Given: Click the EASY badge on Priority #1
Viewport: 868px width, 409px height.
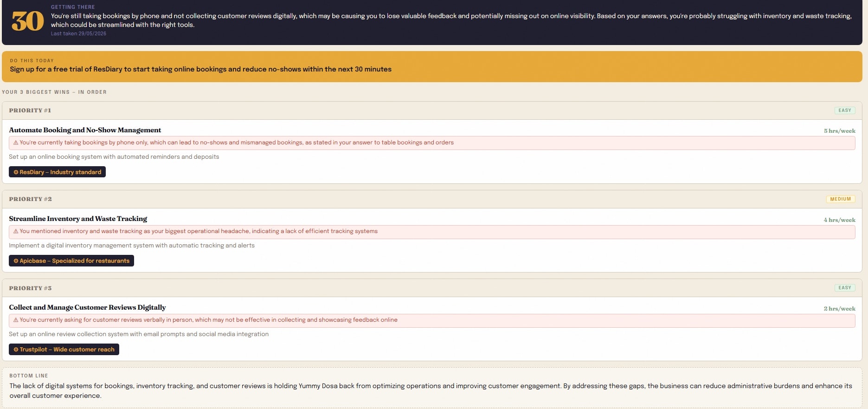Looking at the screenshot, I should tap(845, 110).
